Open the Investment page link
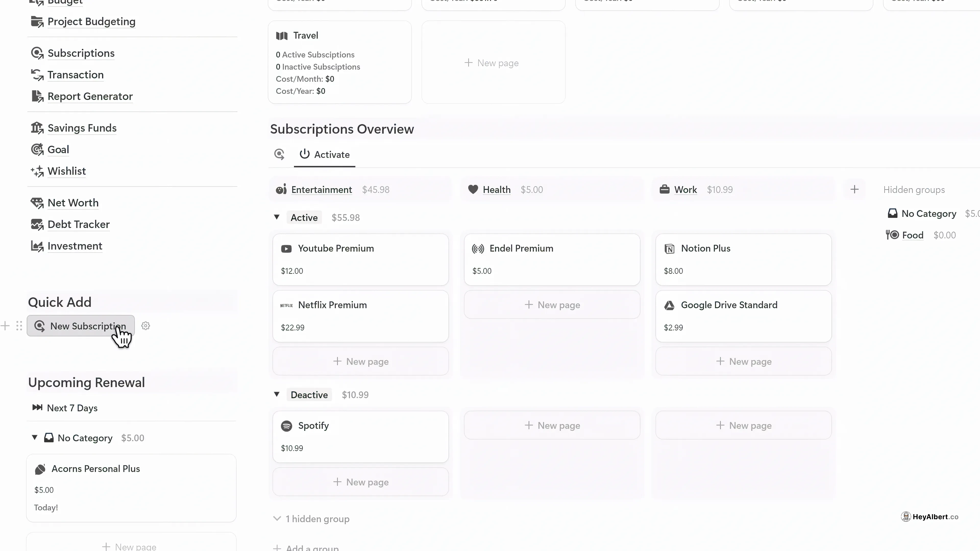The height and width of the screenshot is (551, 980). [75, 246]
